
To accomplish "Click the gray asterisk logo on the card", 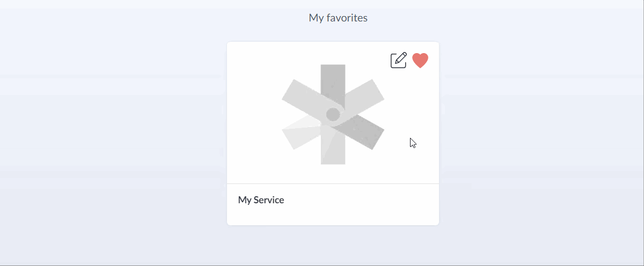I will click(333, 114).
